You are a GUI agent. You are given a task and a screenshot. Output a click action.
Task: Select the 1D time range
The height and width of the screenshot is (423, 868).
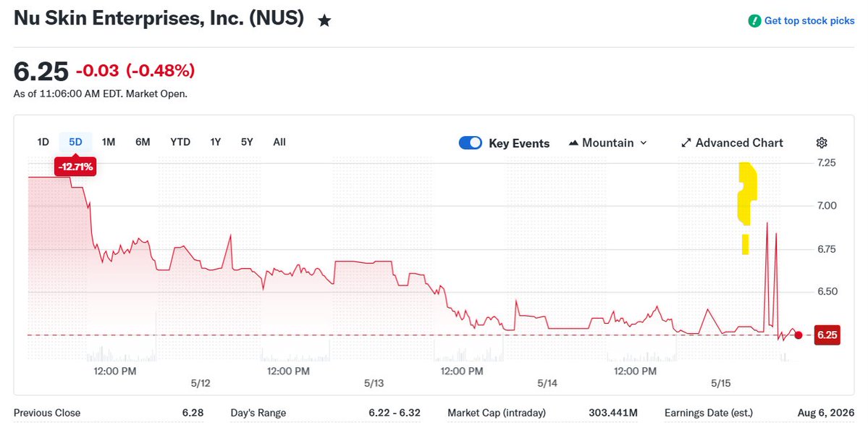tap(43, 142)
